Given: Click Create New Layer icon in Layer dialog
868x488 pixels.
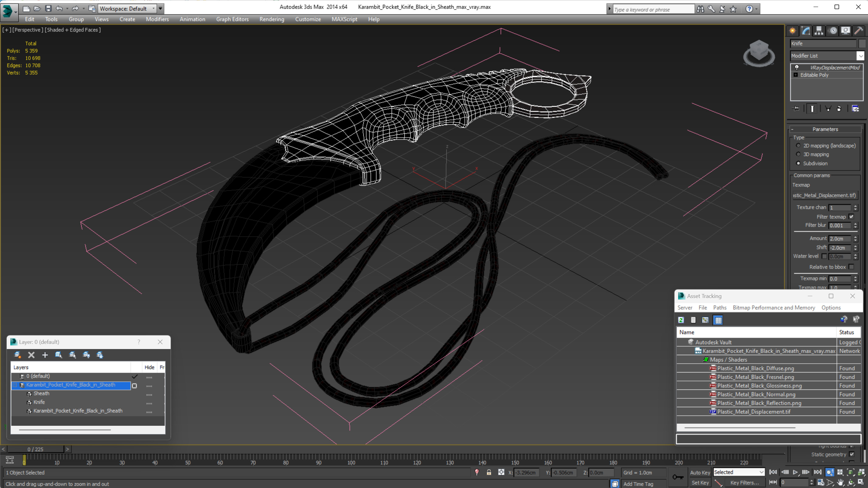Looking at the screenshot, I should click(x=18, y=355).
